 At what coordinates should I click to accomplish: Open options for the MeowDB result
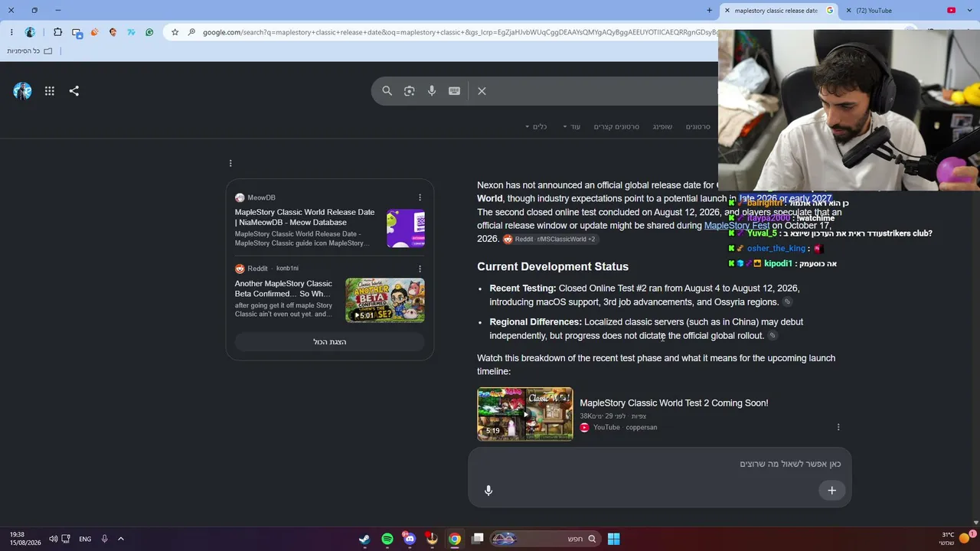(420, 197)
